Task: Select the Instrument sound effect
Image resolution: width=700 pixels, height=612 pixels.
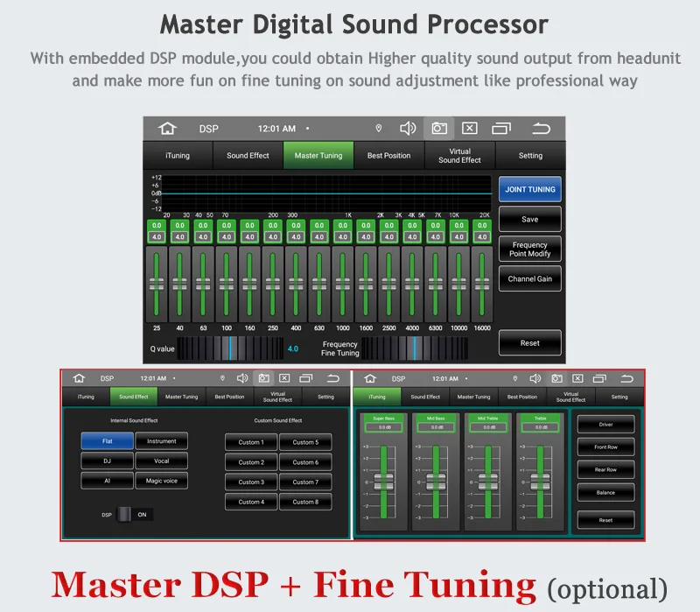Action: pyautogui.click(x=162, y=441)
